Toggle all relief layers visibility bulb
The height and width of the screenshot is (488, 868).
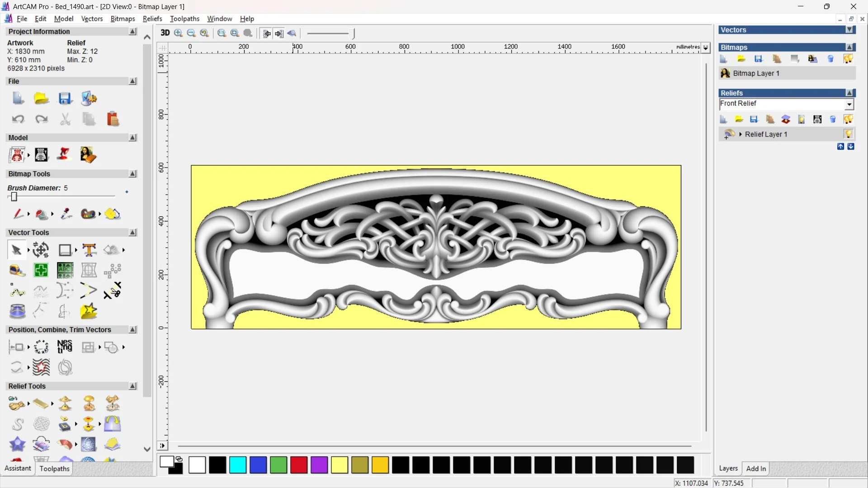pyautogui.click(x=848, y=119)
